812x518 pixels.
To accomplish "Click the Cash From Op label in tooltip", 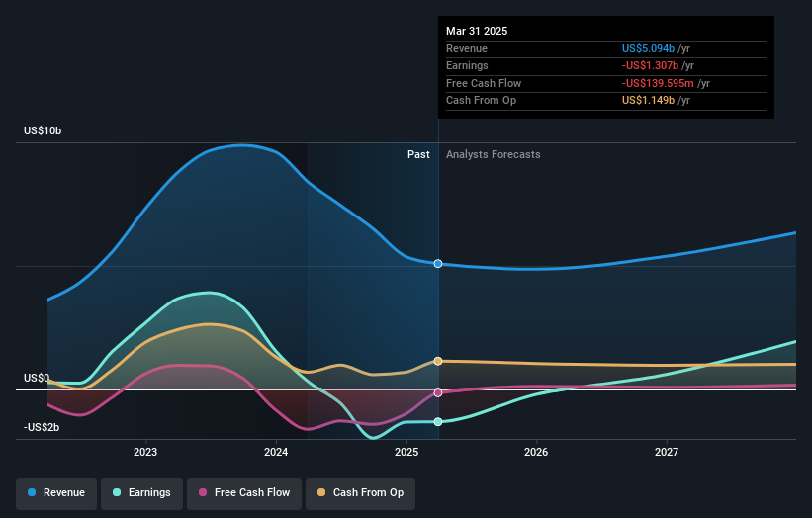I will click(x=481, y=101).
